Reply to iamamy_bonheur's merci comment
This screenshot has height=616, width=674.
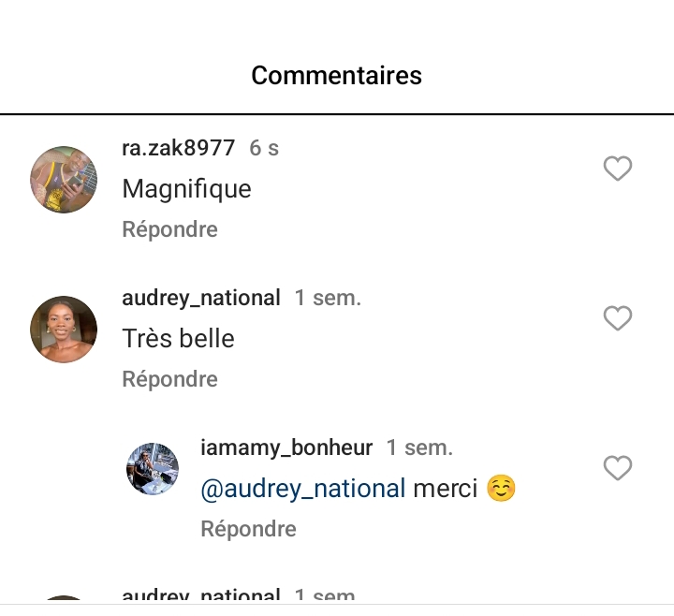click(x=248, y=529)
